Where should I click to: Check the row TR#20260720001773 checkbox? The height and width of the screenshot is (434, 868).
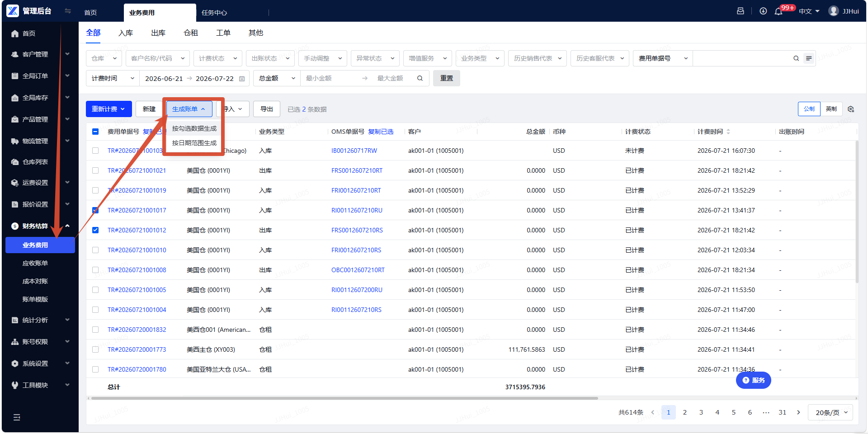click(95, 349)
